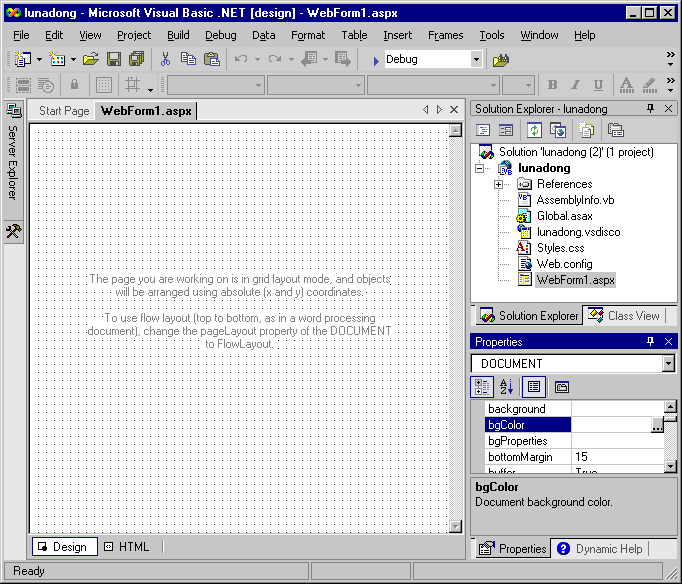Viewport: 682px width, 584px height.
Task: Open the File menu
Action: pos(21,35)
